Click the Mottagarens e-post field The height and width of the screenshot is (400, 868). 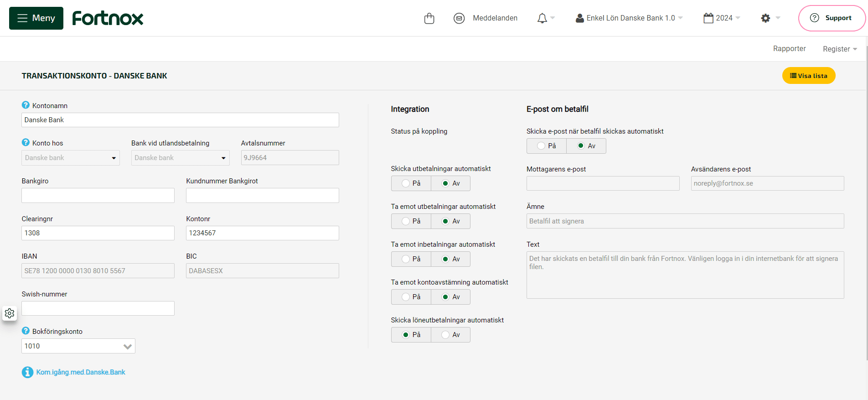[x=603, y=183]
